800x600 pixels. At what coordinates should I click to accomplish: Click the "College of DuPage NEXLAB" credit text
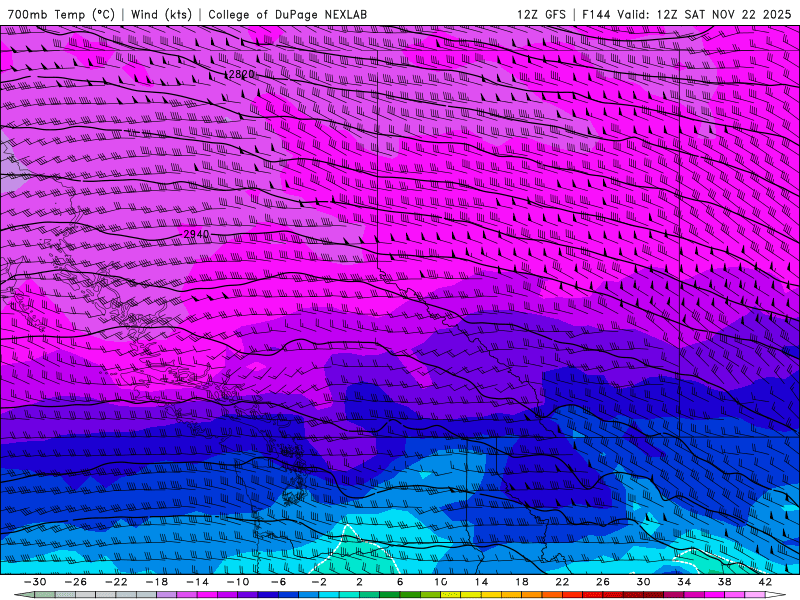(x=287, y=15)
